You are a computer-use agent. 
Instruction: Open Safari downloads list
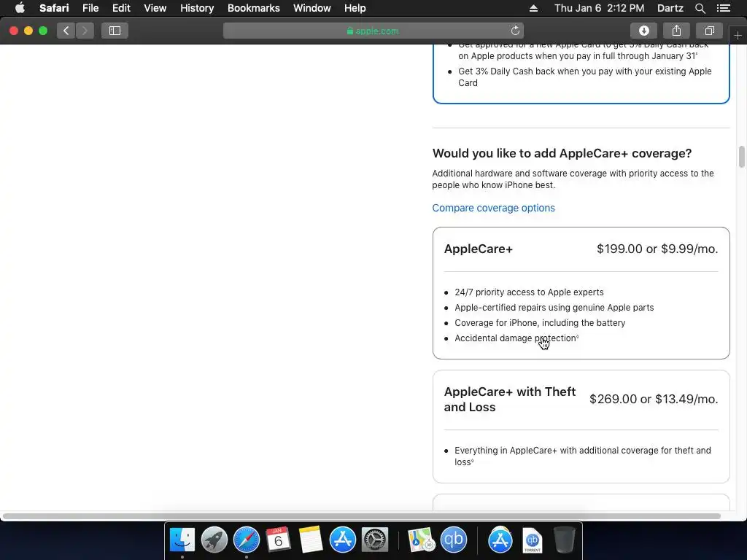click(643, 31)
